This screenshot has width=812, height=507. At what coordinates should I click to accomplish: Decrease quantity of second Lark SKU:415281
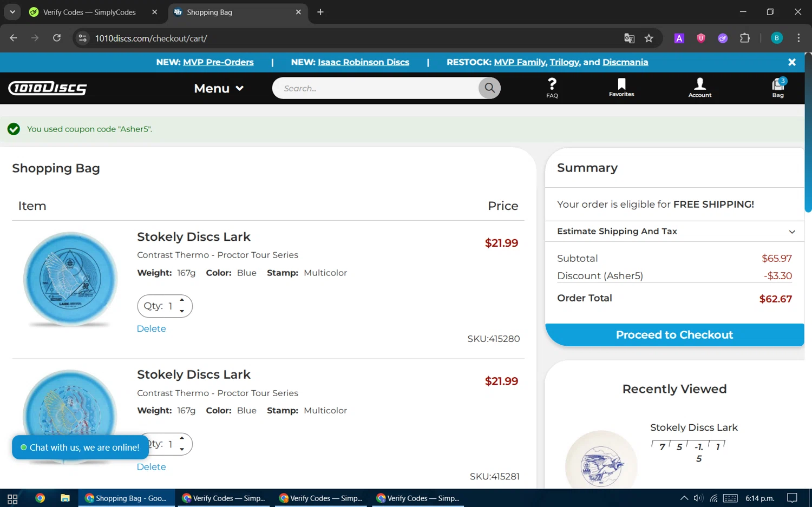coord(182,449)
